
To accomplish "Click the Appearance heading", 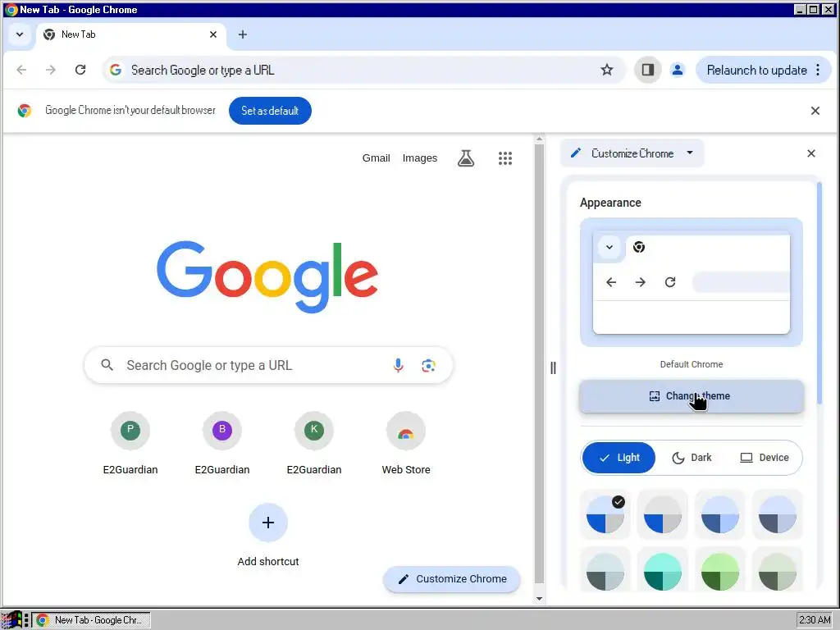I will point(610,203).
